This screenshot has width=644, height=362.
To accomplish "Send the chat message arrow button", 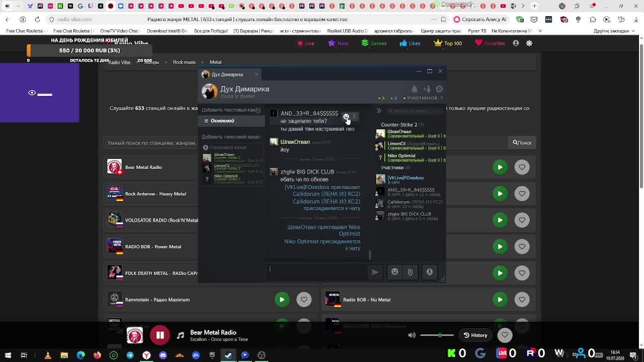I will pyautogui.click(x=375, y=272).
